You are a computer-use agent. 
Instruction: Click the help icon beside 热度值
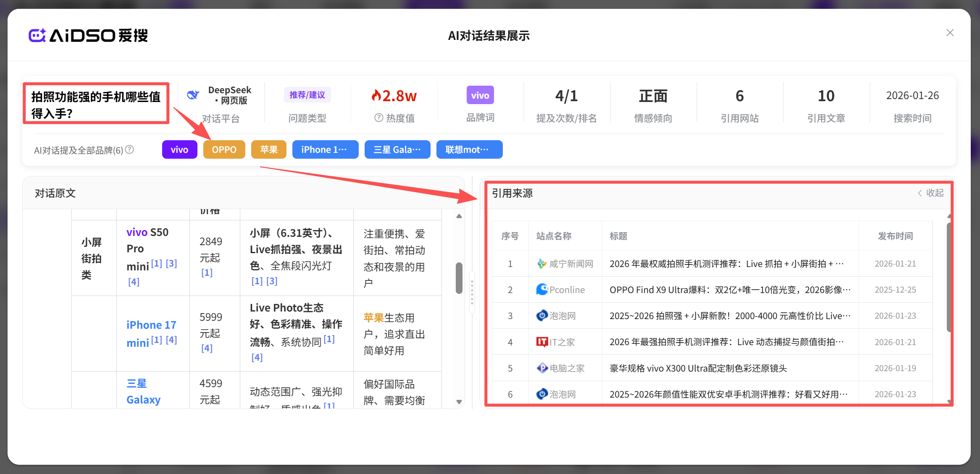[378, 118]
